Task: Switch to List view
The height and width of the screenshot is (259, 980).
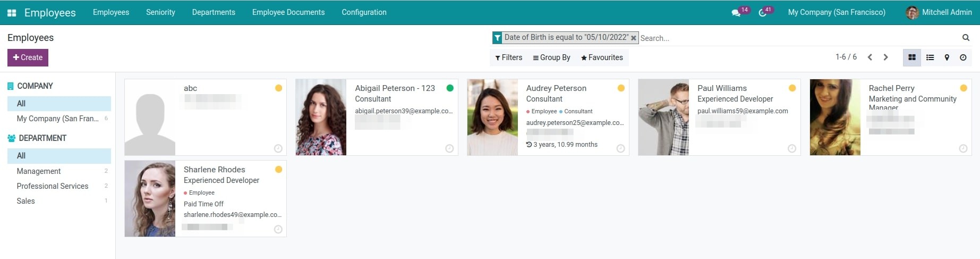Action: pos(930,57)
